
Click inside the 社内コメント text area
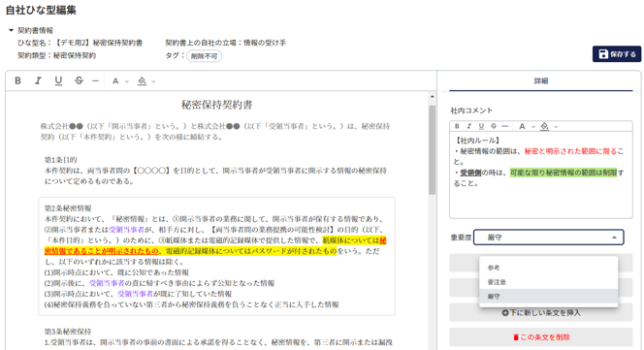tap(541, 175)
